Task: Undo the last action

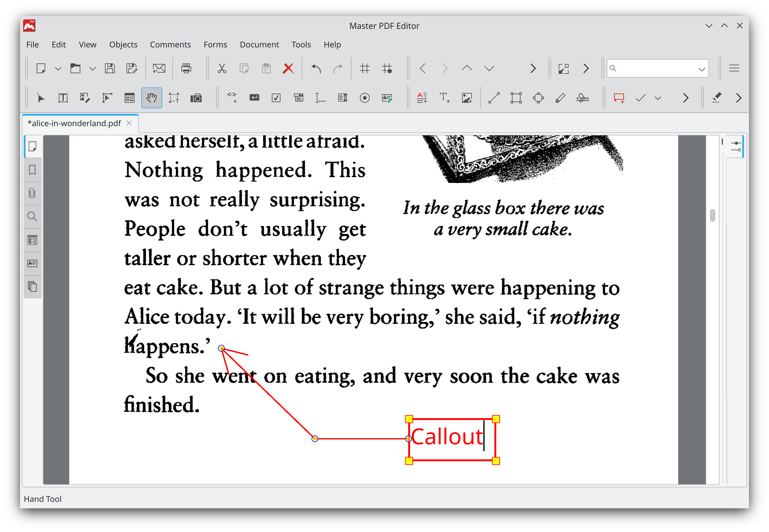Action: tap(316, 68)
